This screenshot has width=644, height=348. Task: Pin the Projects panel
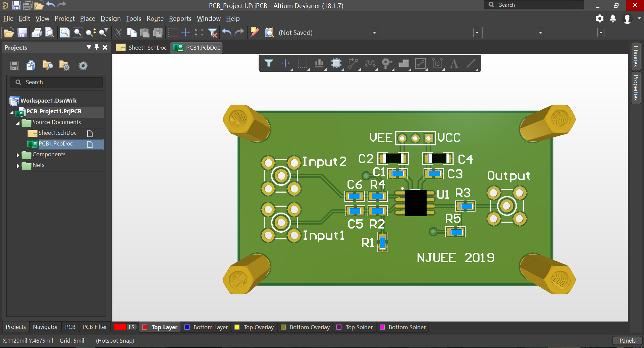pos(97,47)
